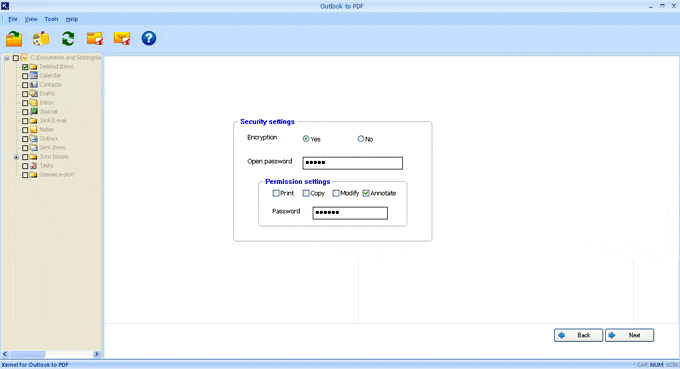680x369 pixels.
Task: Click the Outbox folder icon in tree
Action: (33, 139)
